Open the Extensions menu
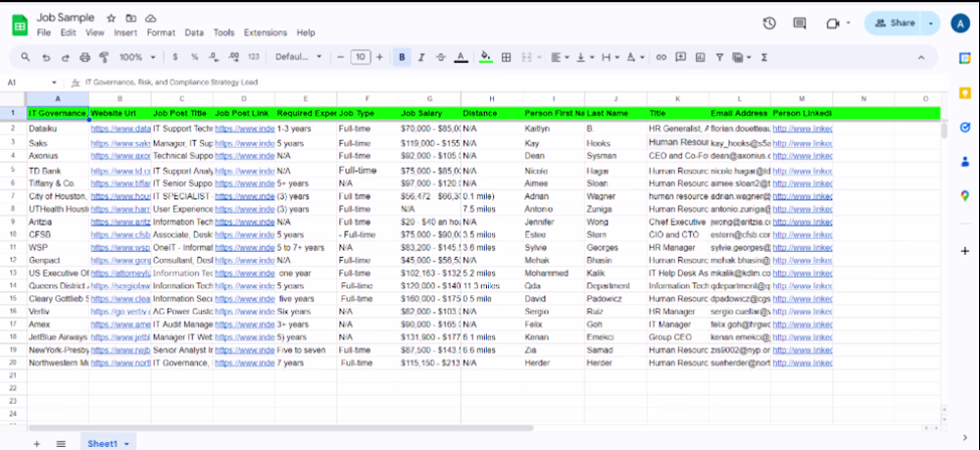 [265, 32]
